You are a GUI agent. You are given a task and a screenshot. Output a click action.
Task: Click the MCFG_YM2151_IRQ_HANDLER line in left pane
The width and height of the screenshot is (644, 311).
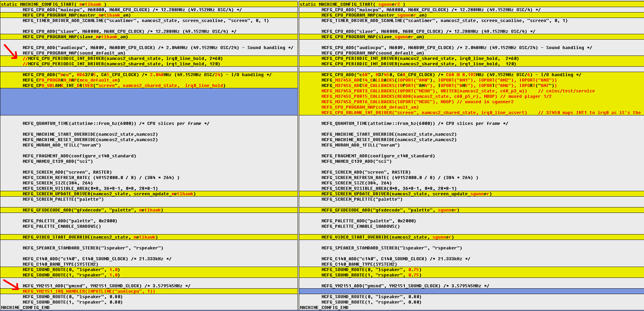[x=89, y=291]
